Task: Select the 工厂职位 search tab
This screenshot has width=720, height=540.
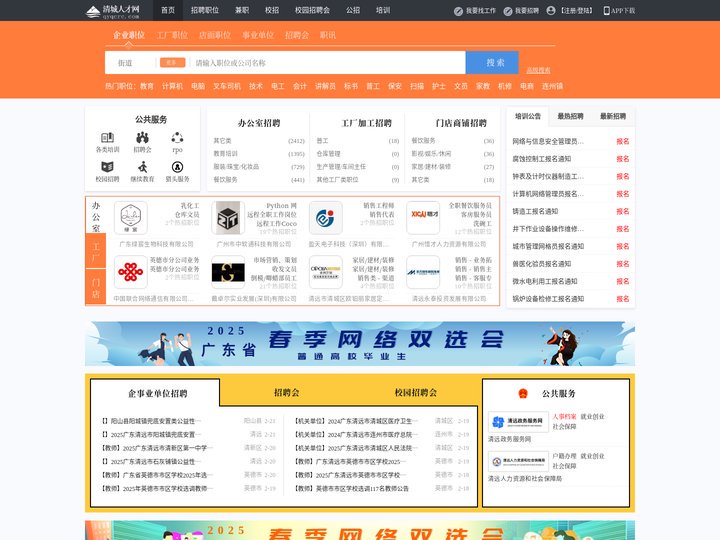Action: click(x=172, y=35)
